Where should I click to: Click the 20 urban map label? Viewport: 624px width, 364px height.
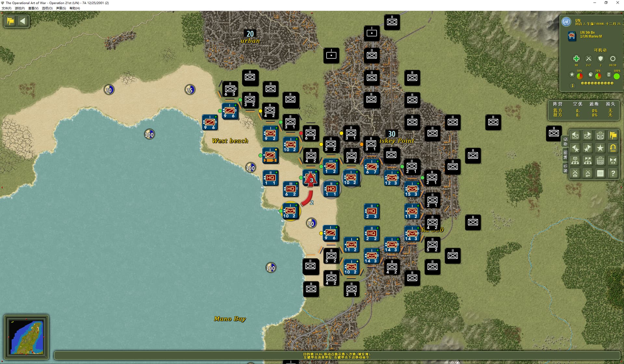[x=250, y=37]
